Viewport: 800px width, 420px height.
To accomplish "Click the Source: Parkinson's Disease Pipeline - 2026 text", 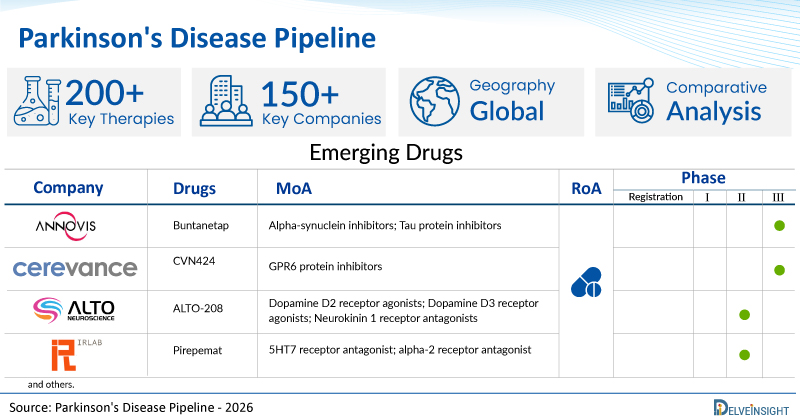I will click(x=131, y=407).
